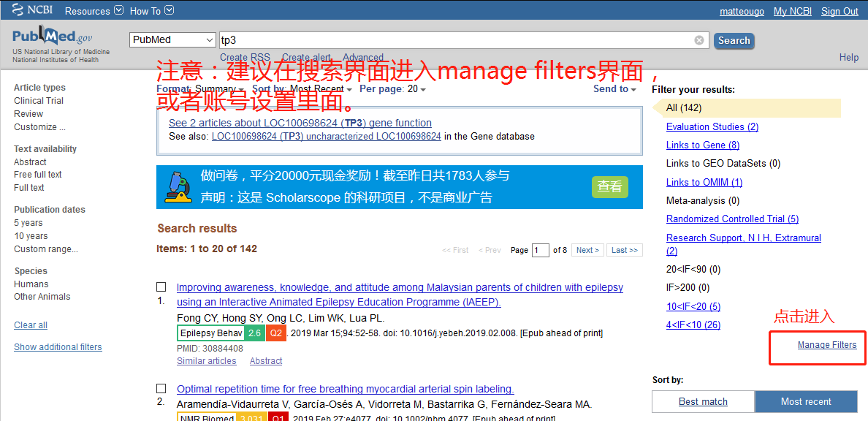Open the PubMed database selector dropdown
868x421 pixels.
pyautogui.click(x=172, y=39)
